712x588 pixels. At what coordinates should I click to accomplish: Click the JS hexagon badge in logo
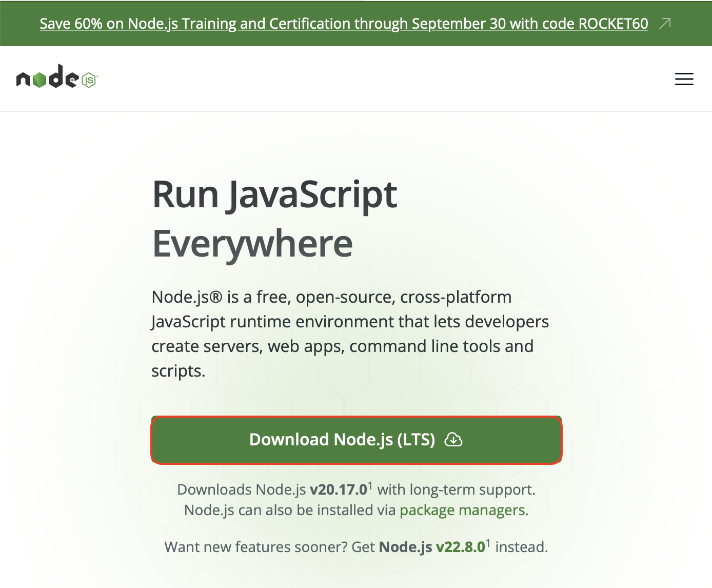(89, 80)
